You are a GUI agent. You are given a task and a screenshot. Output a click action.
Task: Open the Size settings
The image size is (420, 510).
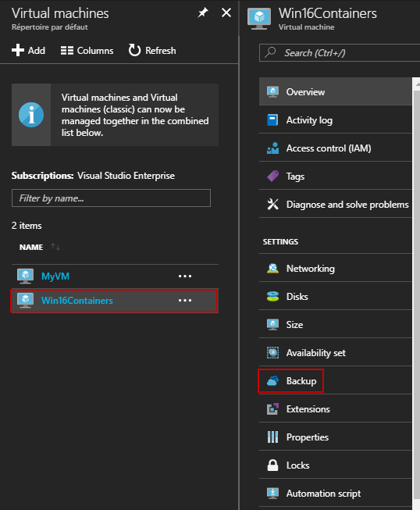click(x=336, y=325)
